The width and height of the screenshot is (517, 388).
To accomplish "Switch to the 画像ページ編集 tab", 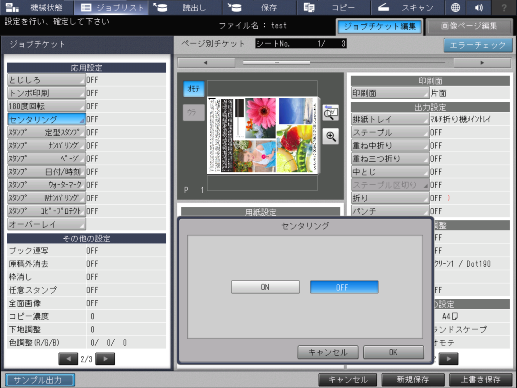I will coord(469,26).
